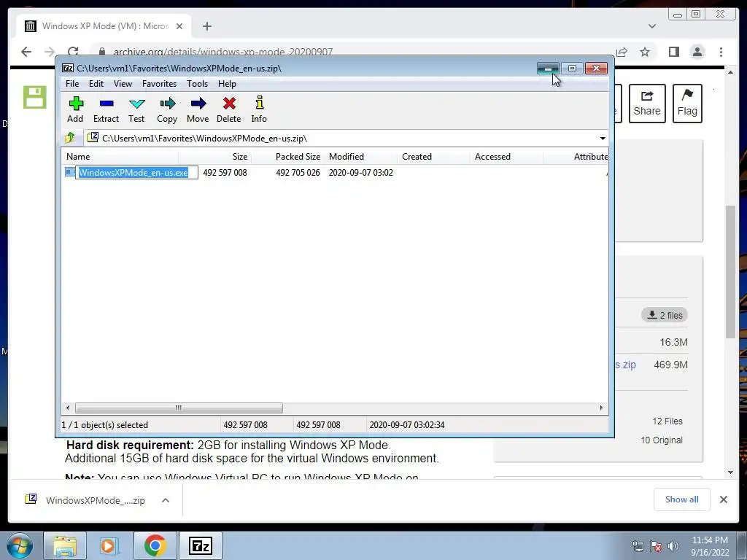Image resolution: width=747 pixels, height=560 pixels.
Task: Sort by the Name column header
Action: point(120,157)
